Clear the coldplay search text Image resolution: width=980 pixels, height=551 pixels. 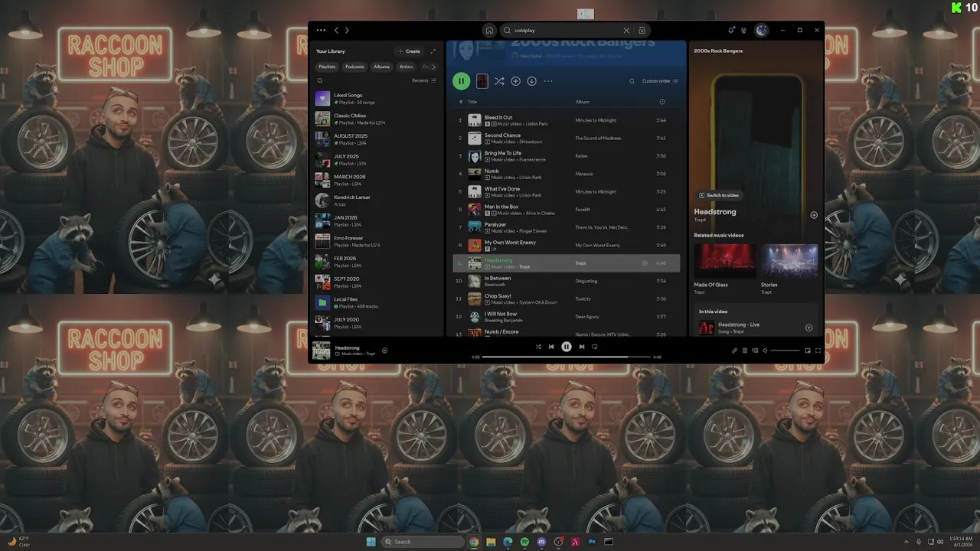[x=626, y=31]
